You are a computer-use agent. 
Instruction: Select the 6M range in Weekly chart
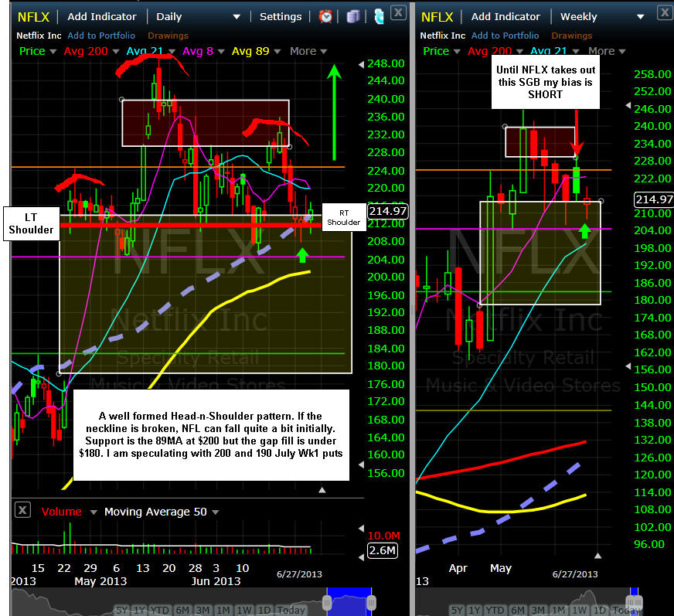(x=518, y=610)
